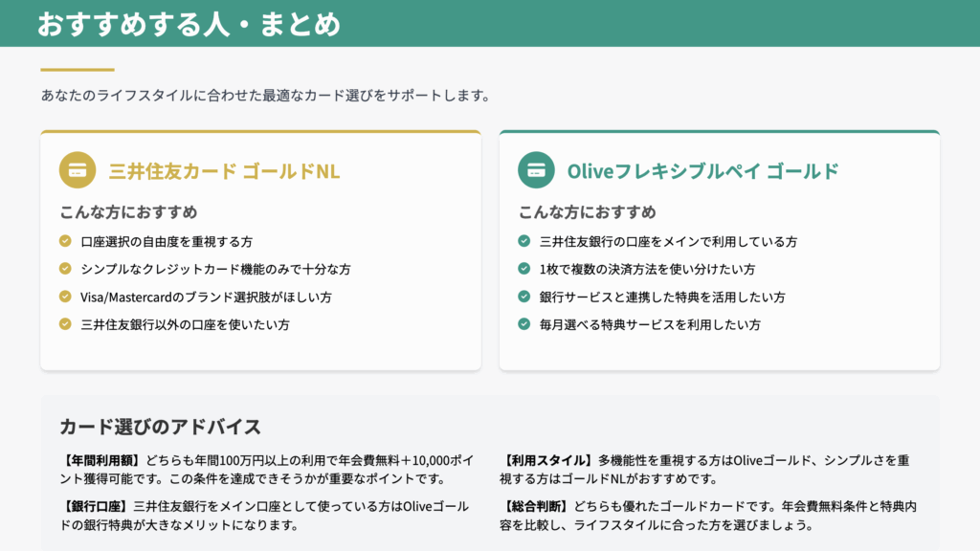Click the gold card icon beside 三井住友カード ゴールドNL

[78, 171]
